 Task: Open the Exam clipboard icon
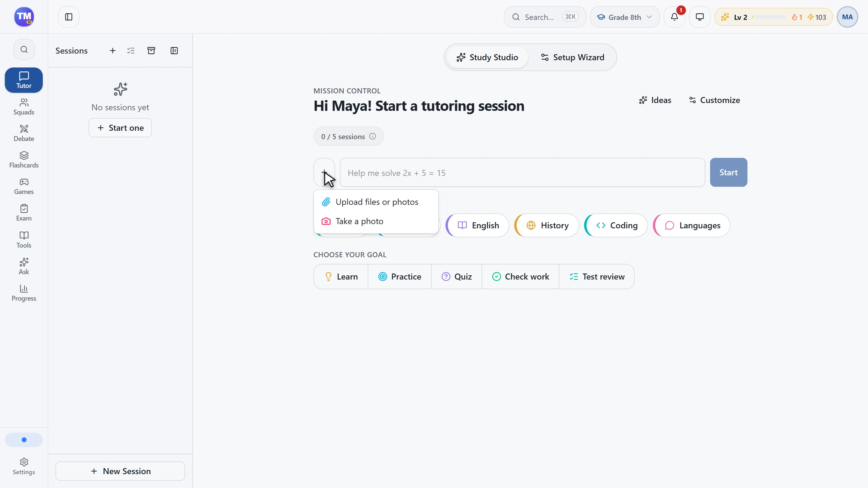[24, 208]
